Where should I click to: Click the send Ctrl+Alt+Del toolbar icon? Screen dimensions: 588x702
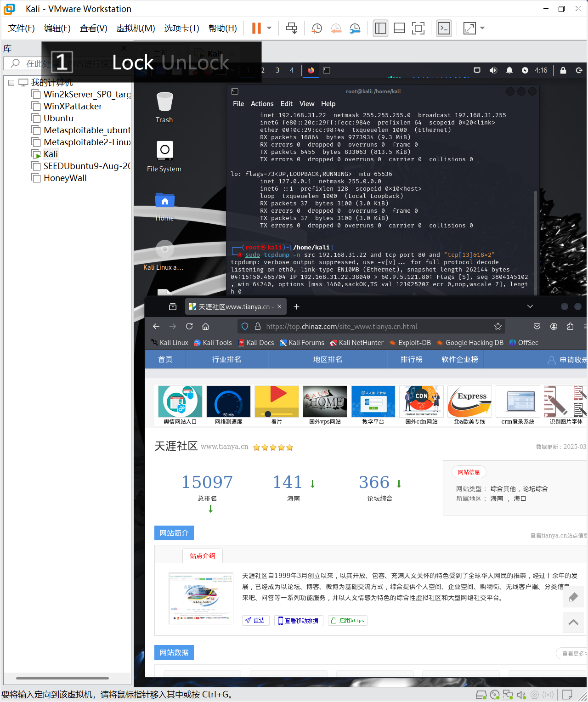(x=291, y=28)
